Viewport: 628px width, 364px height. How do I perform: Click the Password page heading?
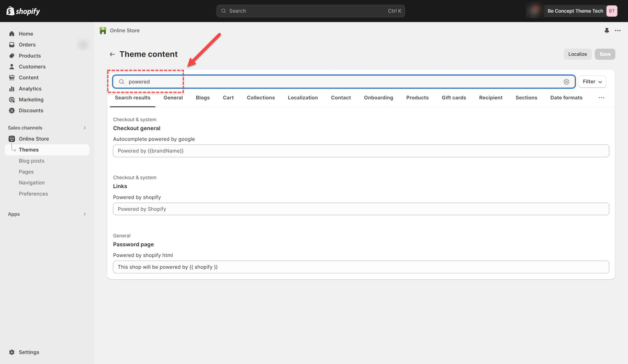tap(133, 244)
